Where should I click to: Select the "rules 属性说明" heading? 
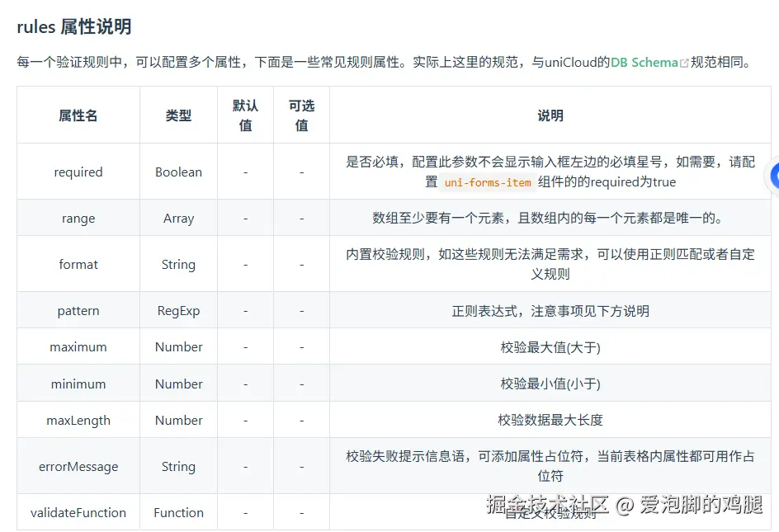[74, 26]
